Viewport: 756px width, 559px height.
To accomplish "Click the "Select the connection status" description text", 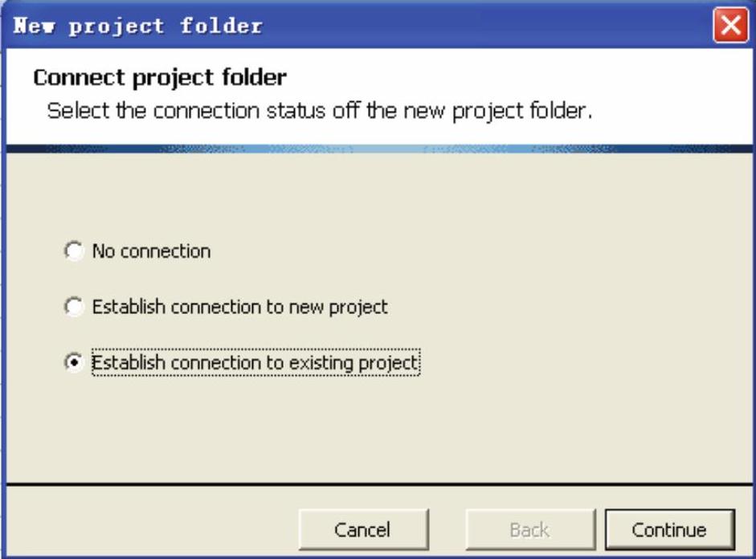I will pyautogui.click(x=319, y=111).
